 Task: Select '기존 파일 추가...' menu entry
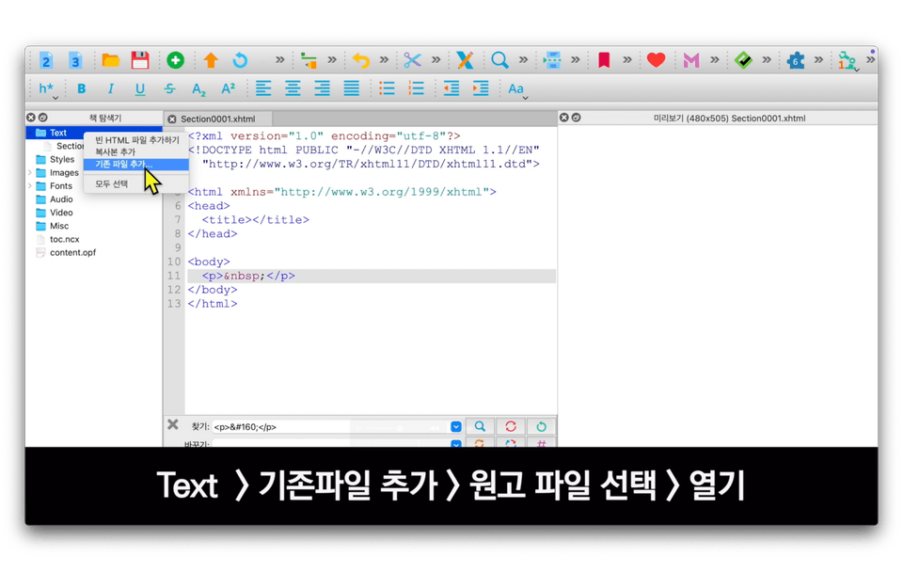click(136, 165)
